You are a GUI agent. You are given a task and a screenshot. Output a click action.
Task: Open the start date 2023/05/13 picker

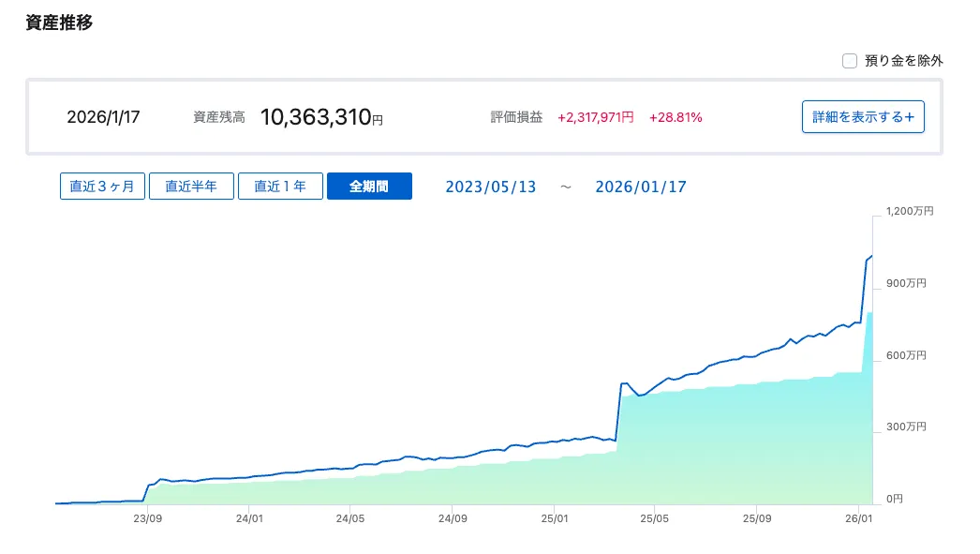491,187
